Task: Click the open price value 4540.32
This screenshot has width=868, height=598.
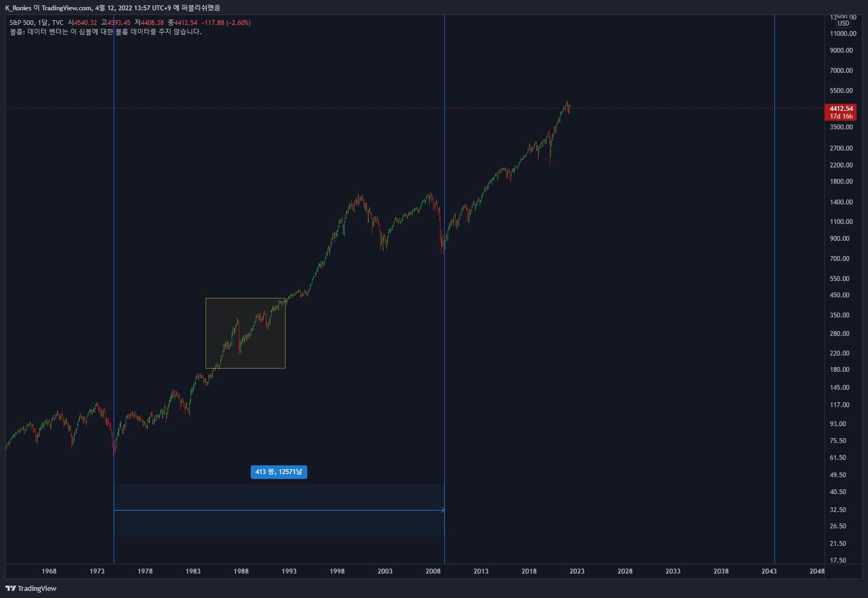Action: coord(85,23)
